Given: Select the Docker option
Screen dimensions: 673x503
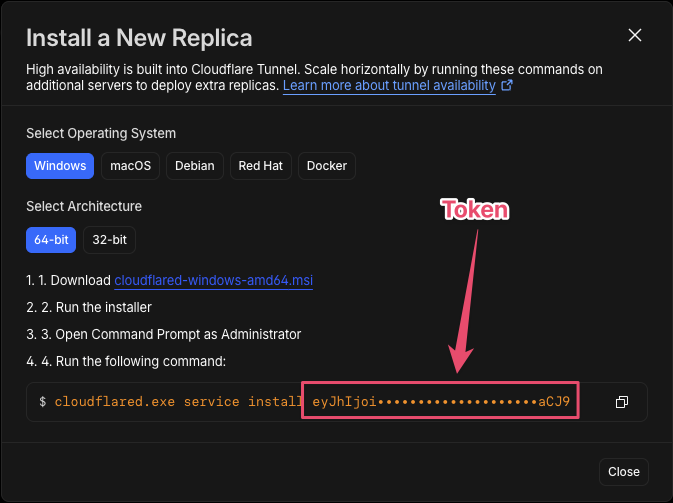Looking at the screenshot, I should pos(327,166).
